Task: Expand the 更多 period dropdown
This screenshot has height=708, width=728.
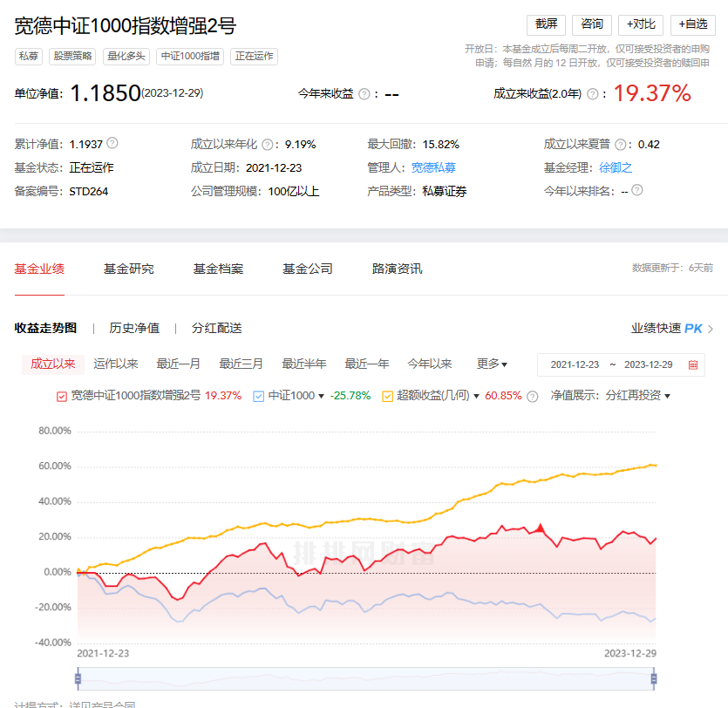Action: pyautogui.click(x=492, y=364)
